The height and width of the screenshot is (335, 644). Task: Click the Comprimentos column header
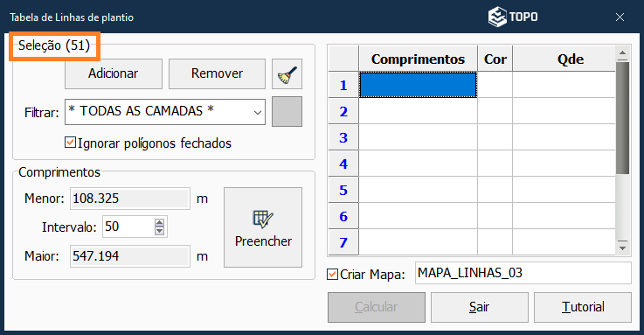(x=418, y=59)
